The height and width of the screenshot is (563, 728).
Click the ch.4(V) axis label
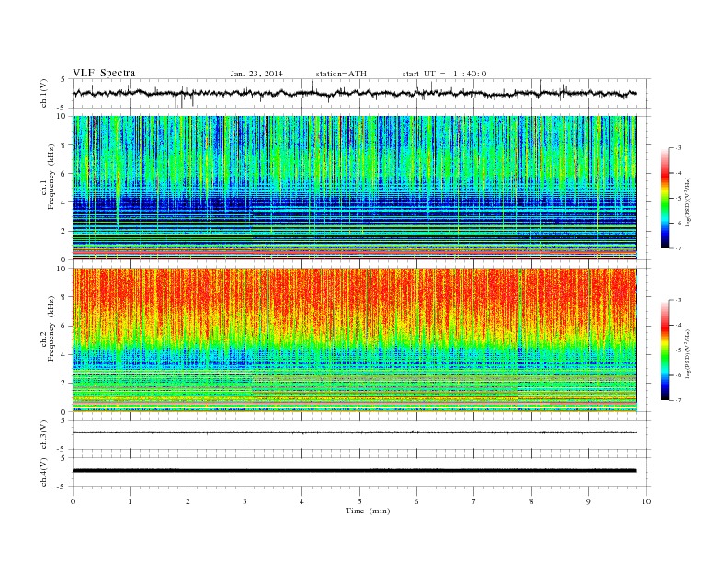pyautogui.click(x=44, y=472)
